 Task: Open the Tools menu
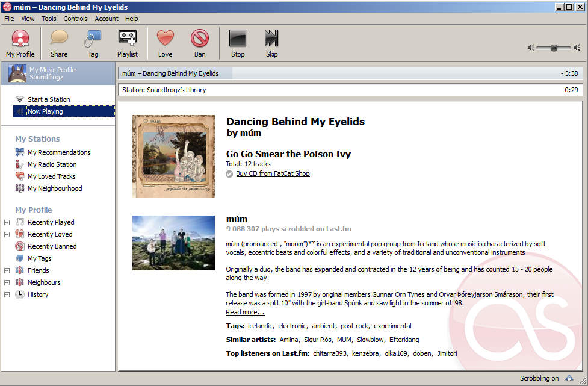pyautogui.click(x=49, y=19)
